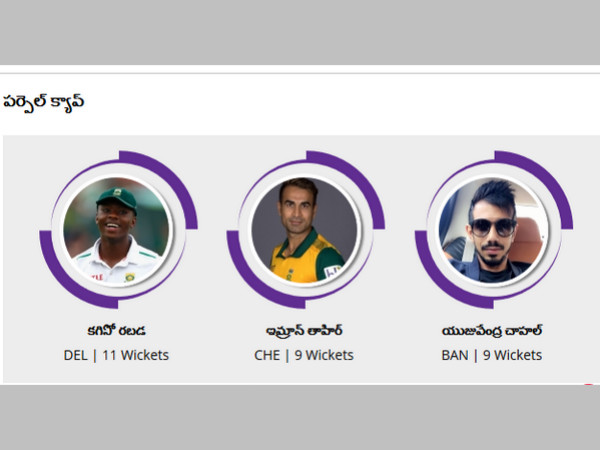This screenshot has height=450, width=600.
Task: Click the red icon at bottom-right edge
Action: tap(589, 385)
